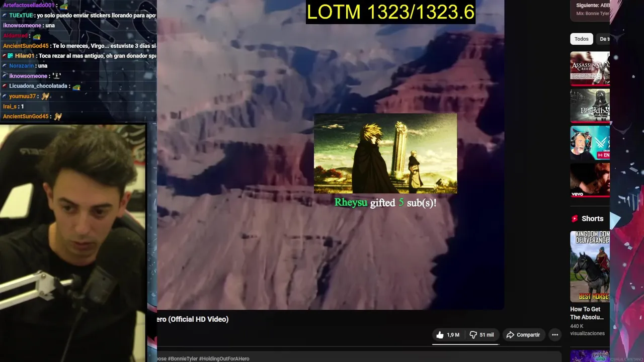Screen dimensions: 644x362
Task: Like the video with 1,9 M thumbs-up
Action: [448, 335]
